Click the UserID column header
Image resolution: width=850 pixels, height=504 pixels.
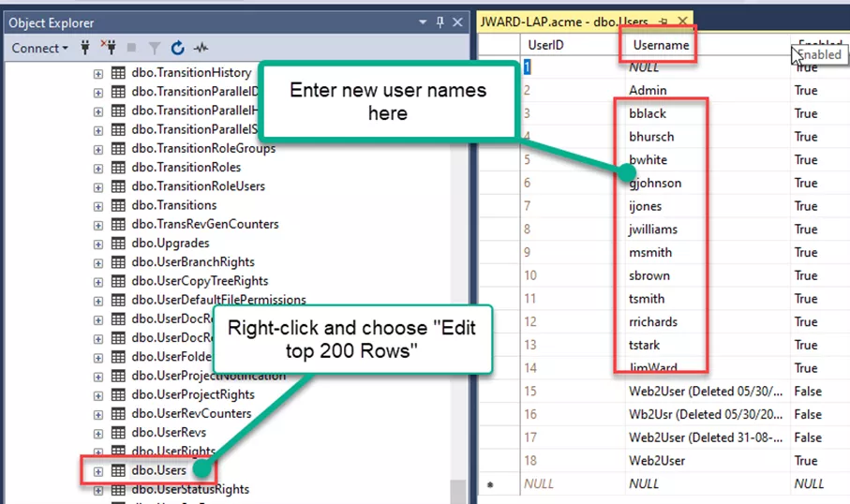[x=545, y=45]
